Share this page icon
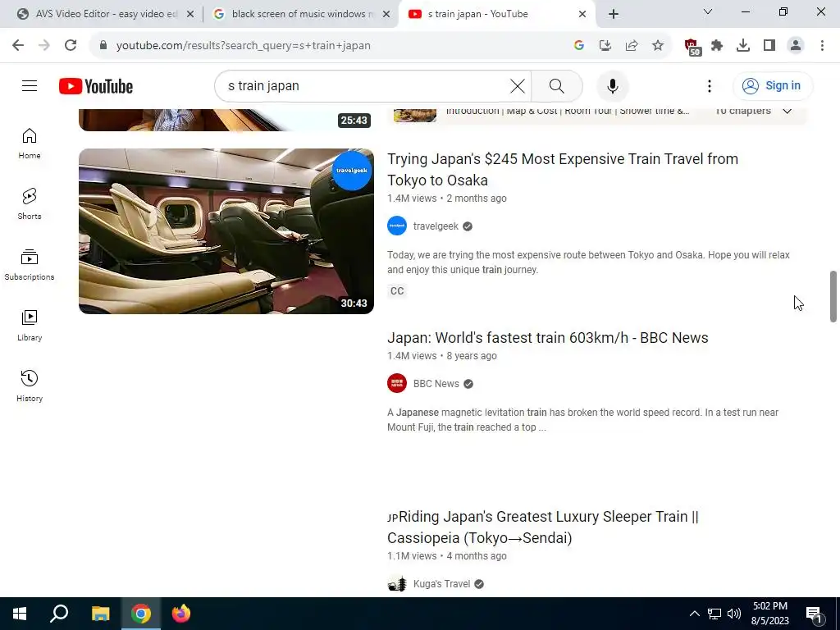This screenshot has height=630, width=840. coord(632,46)
